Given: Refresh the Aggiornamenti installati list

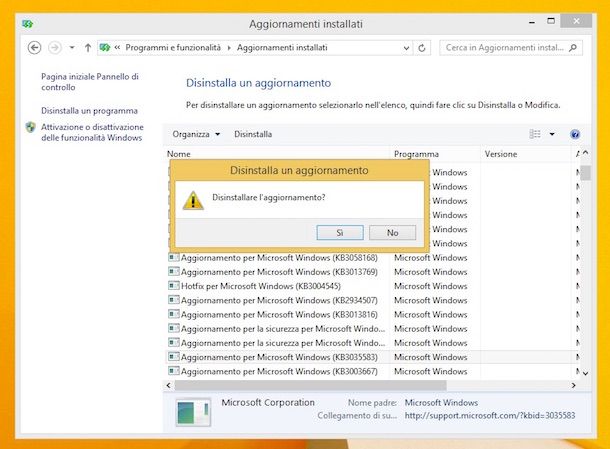Looking at the screenshot, I should (422, 48).
